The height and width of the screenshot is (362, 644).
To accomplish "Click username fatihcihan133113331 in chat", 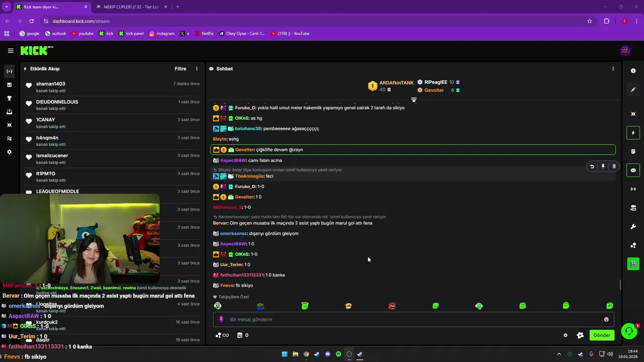I will click(242, 275).
